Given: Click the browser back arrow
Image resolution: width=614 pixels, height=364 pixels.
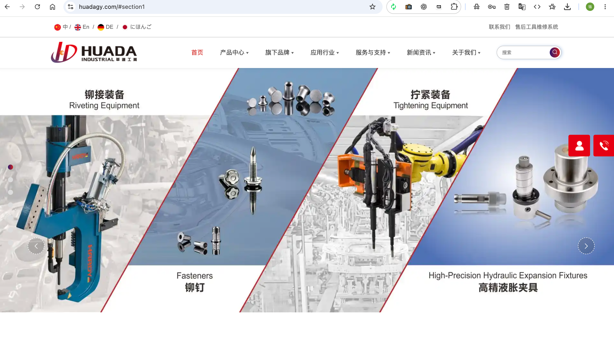Looking at the screenshot, I should pos(7,7).
